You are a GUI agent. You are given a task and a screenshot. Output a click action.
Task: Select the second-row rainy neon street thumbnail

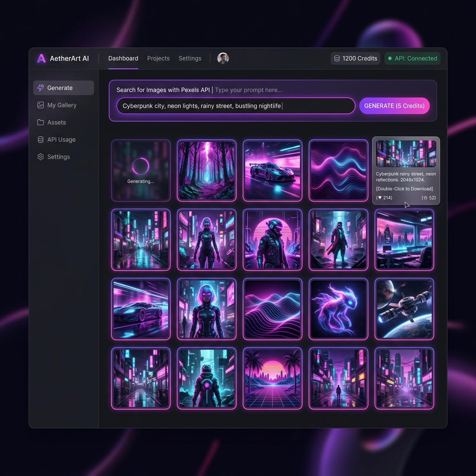[141, 239]
